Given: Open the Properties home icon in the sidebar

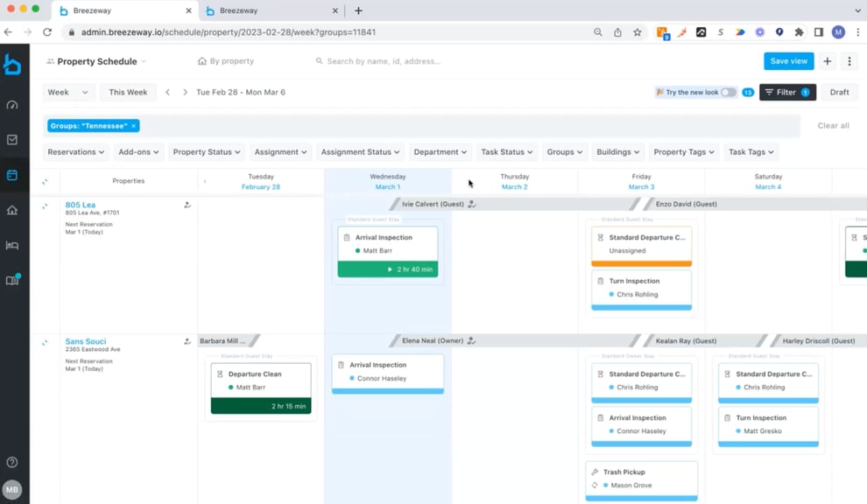Looking at the screenshot, I should click(12, 210).
